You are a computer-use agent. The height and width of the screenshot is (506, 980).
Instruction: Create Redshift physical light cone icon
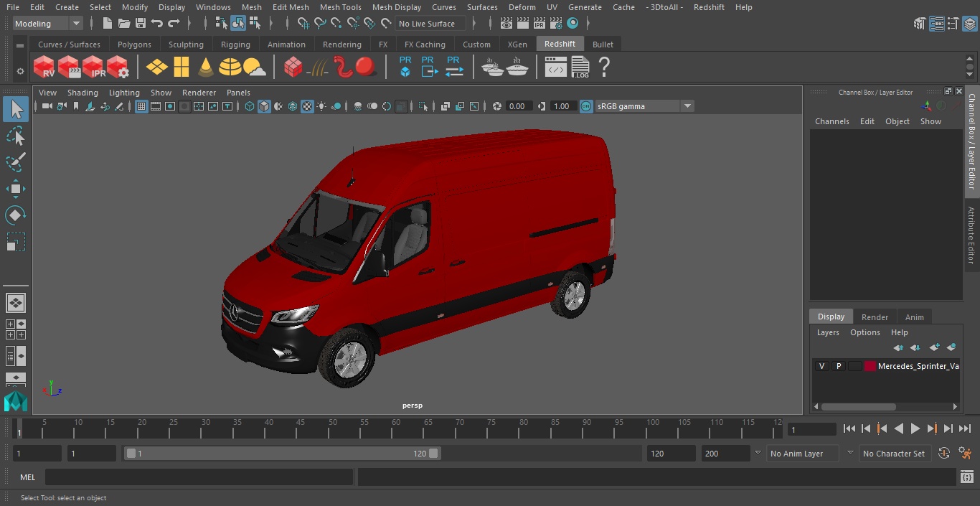[206, 67]
